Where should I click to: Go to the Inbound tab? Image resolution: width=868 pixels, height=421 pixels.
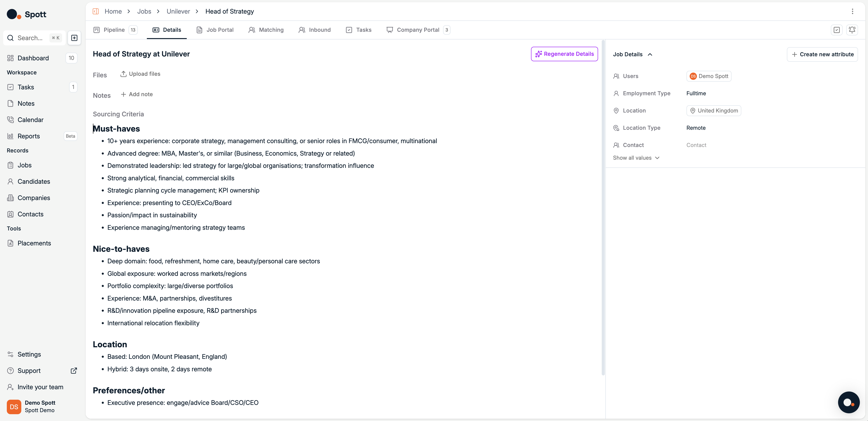tap(314, 30)
